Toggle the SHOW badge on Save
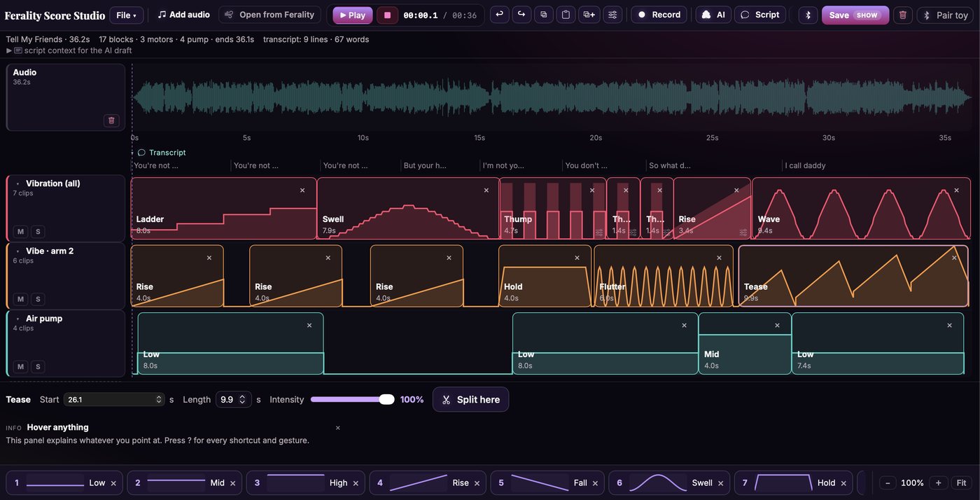980x500 pixels. click(867, 15)
